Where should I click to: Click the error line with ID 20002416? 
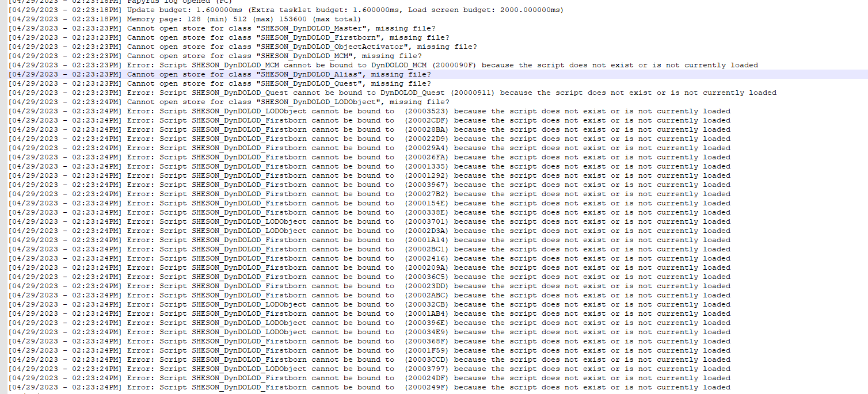pos(370,258)
